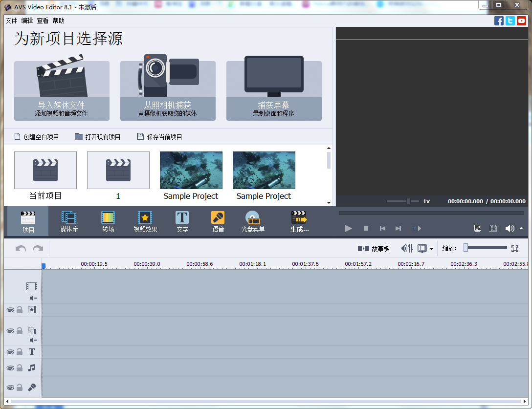This screenshot has height=409, width=532.
Task: Open the first Sample Project thumbnail
Action: (191, 170)
